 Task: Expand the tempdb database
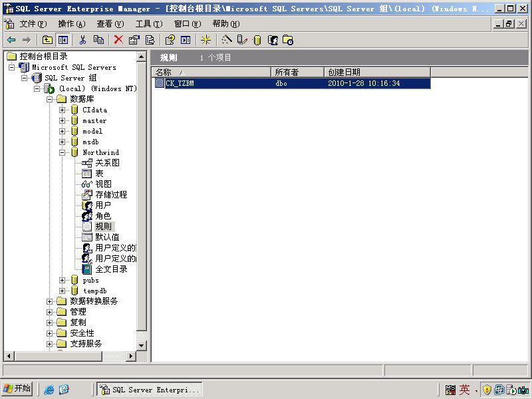point(62,291)
